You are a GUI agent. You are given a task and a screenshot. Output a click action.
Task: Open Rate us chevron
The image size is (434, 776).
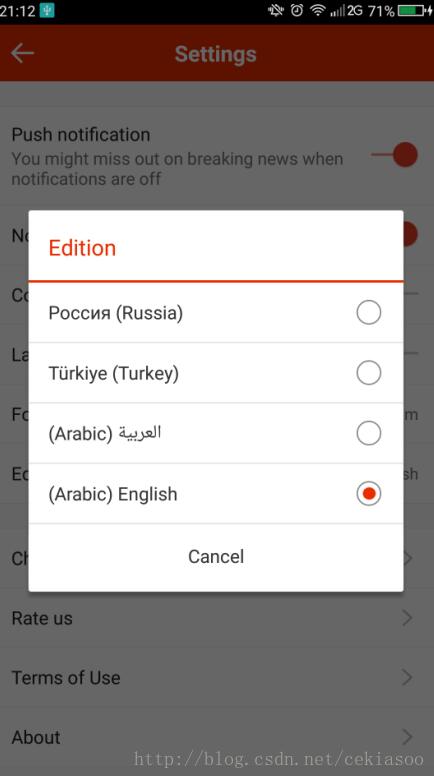tap(407, 618)
